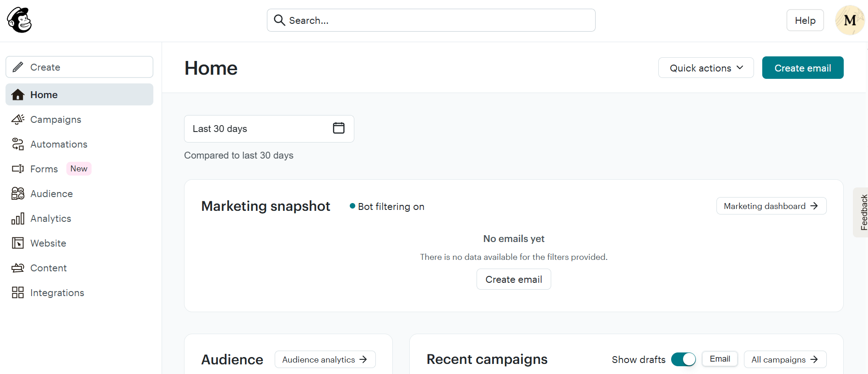The height and width of the screenshot is (374, 868).
Task: Click the user avatar with letter M
Action: [x=849, y=20]
